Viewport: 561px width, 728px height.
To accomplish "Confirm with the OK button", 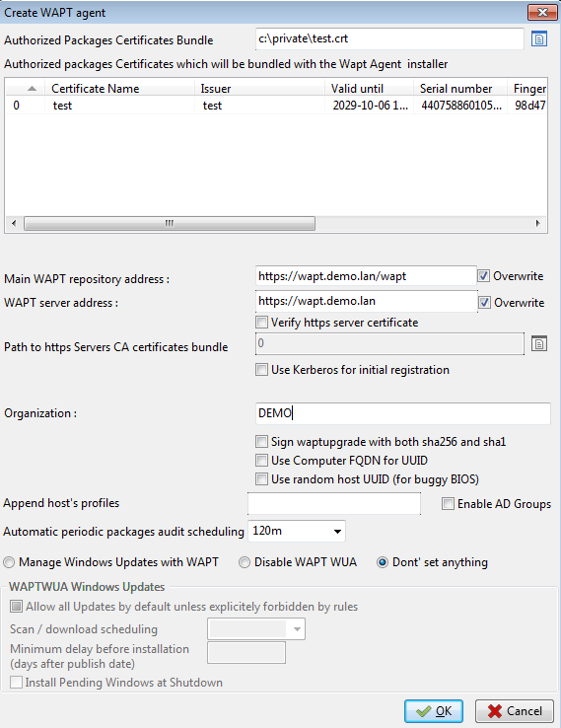I will [434, 711].
